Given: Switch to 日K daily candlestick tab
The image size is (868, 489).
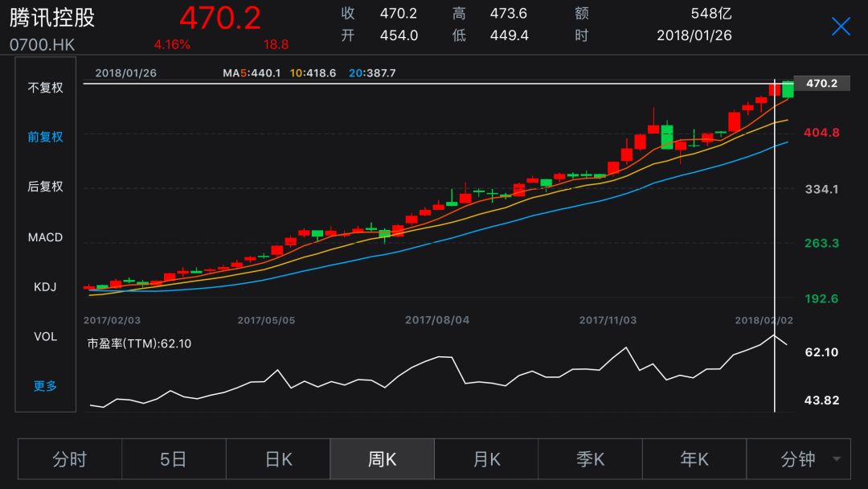Looking at the screenshot, I should click(x=278, y=459).
